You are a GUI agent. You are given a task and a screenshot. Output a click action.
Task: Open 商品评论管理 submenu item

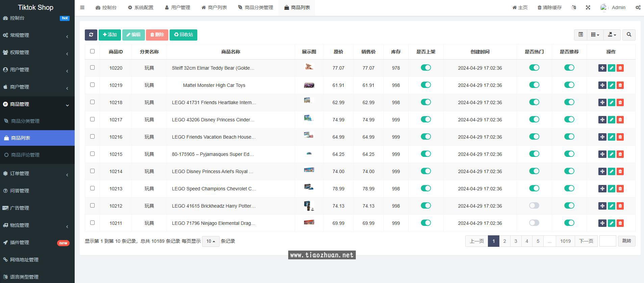tap(37, 155)
